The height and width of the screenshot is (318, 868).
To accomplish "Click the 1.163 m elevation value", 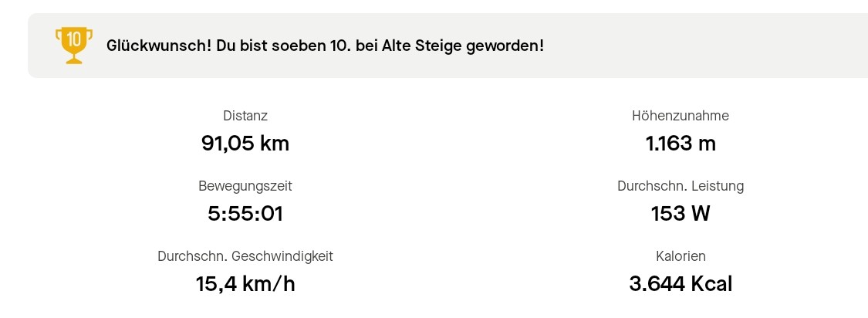I will [680, 144].
